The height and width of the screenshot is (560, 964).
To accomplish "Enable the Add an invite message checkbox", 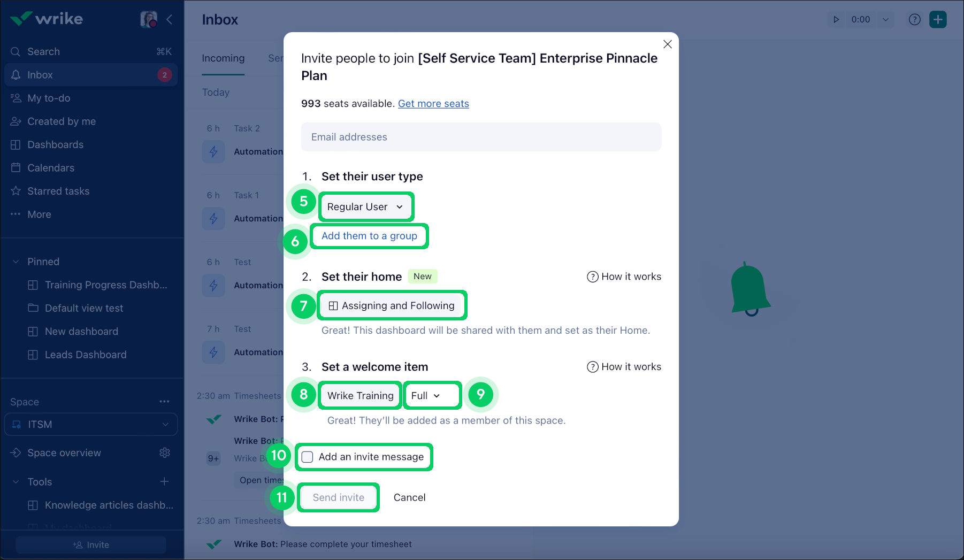I will 308,457.
